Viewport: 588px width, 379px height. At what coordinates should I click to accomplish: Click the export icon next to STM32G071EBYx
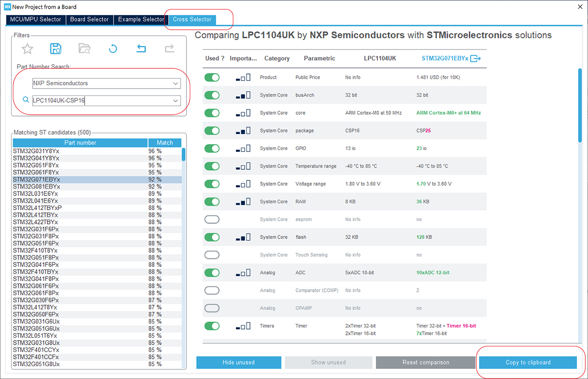(x=475, y=59)
